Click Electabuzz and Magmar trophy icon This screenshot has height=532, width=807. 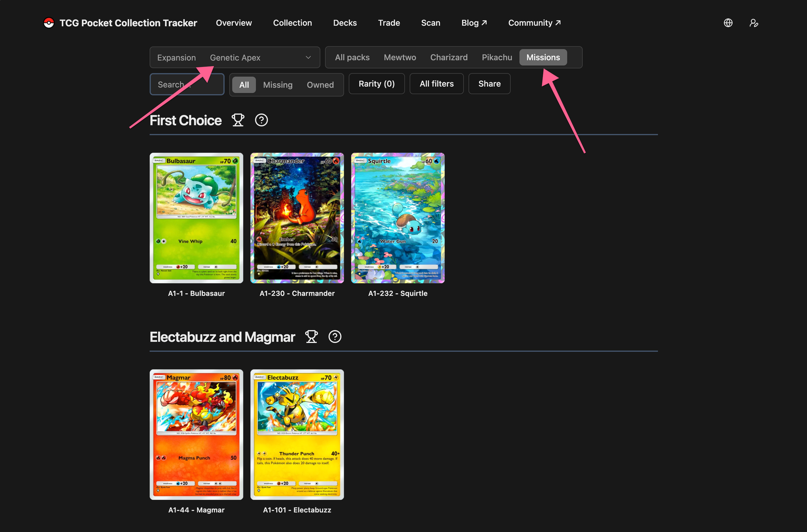coord(311,337)
